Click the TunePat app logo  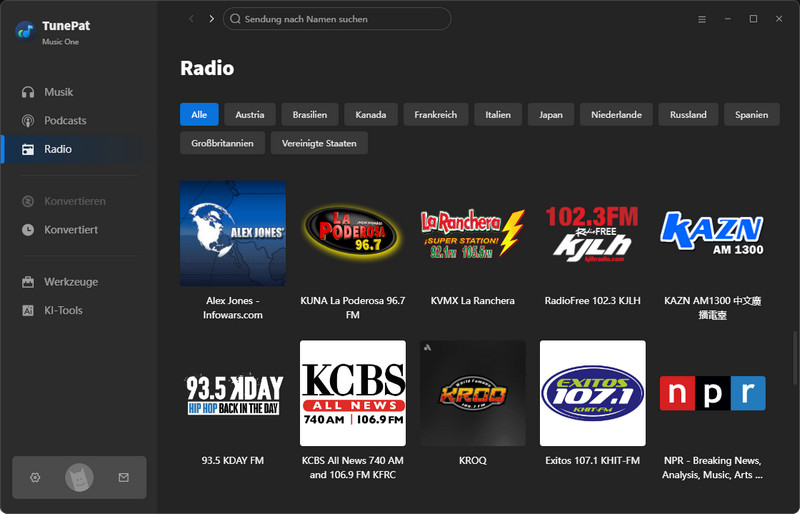25,32
